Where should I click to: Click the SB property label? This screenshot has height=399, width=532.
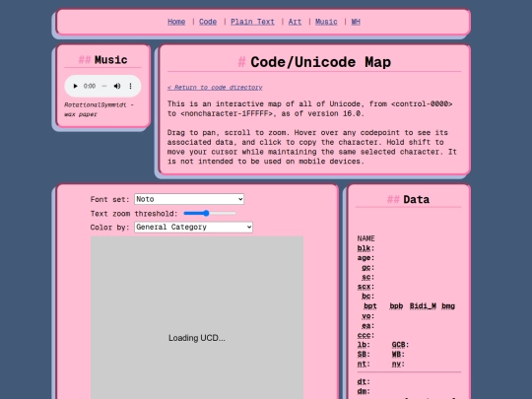[x=363, y=355]
